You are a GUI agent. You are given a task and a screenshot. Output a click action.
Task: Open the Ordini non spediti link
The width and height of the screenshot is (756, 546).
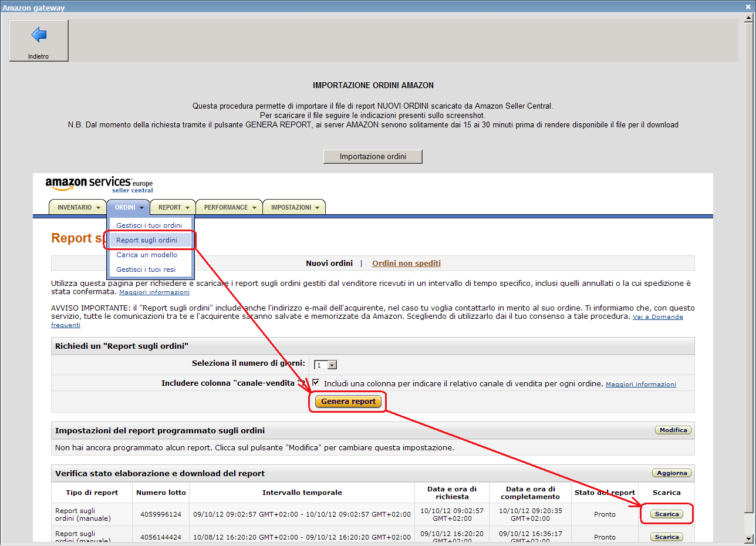click(x=406, y=263)
